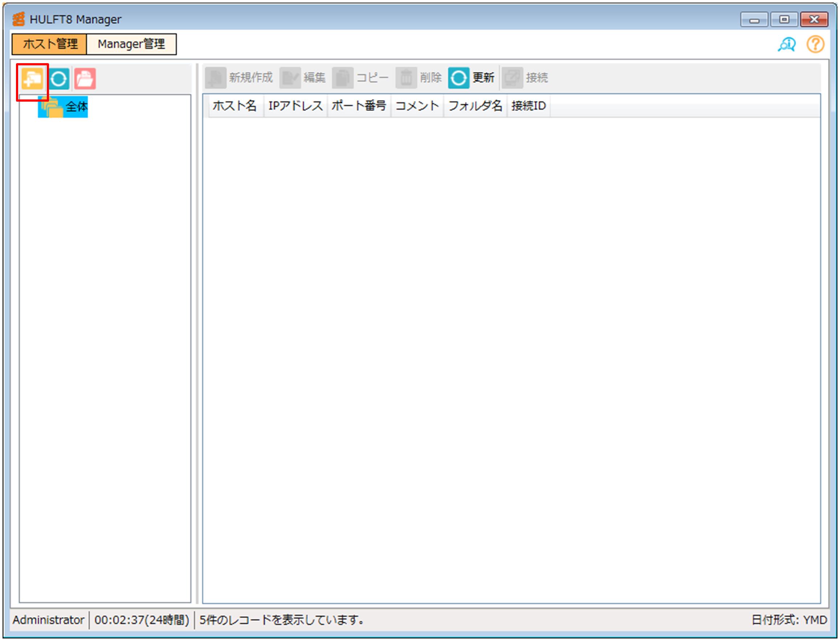
Task: Click the コピー (Copy) toolbar icon
Action: point(343,78)
